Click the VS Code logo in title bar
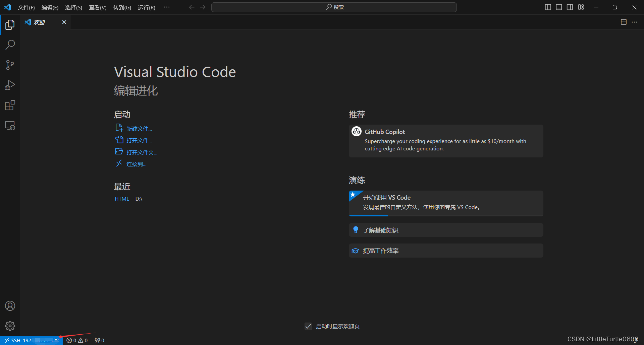The width and height of the screenshot is (644, 345). click(7, 7)
